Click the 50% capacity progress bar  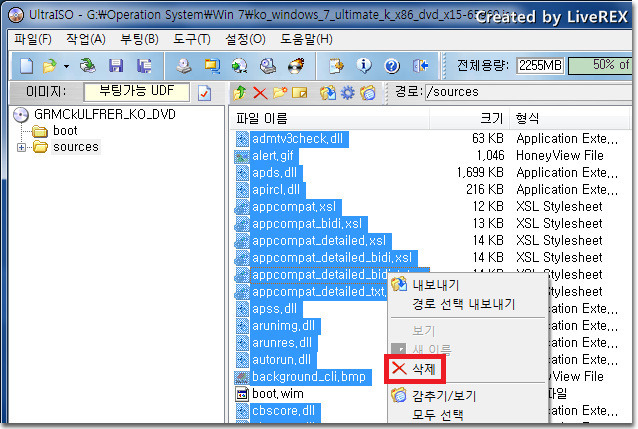click(x=600, y=66)
